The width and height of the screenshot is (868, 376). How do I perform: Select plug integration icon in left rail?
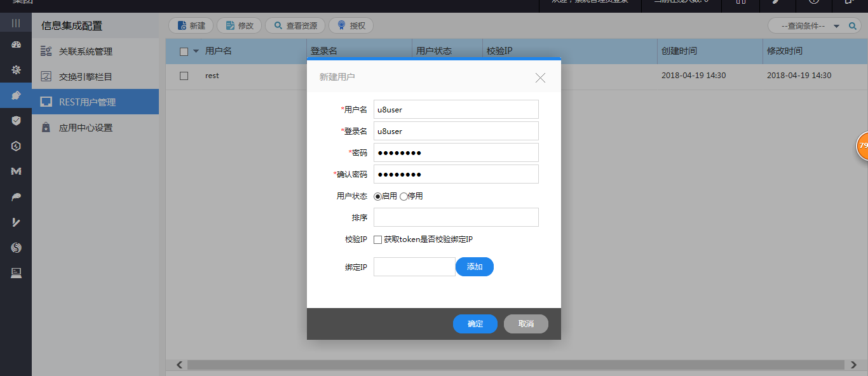tap(16, 96)
